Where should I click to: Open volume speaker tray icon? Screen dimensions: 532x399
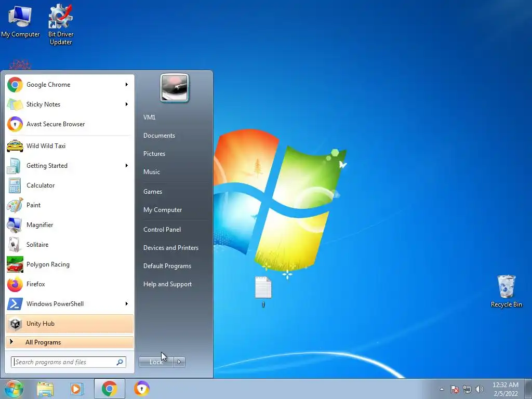tap(480, 389)
